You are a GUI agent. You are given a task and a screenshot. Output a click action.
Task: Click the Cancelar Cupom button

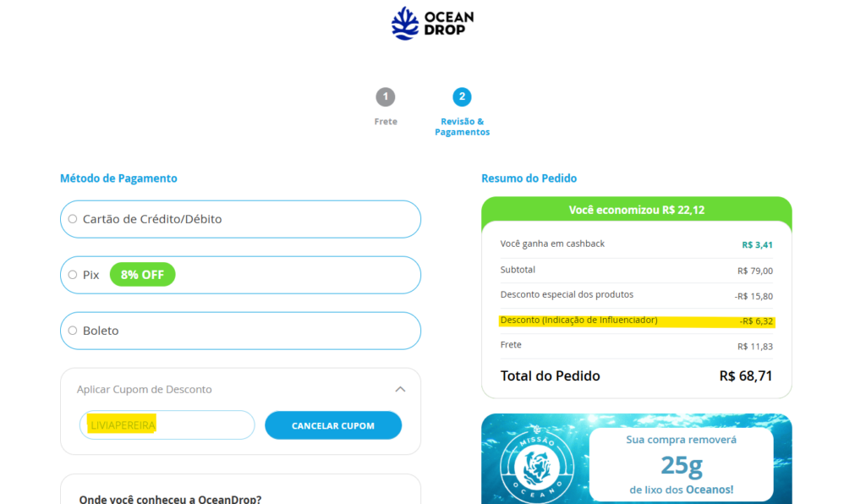click(x=332, y=425)
